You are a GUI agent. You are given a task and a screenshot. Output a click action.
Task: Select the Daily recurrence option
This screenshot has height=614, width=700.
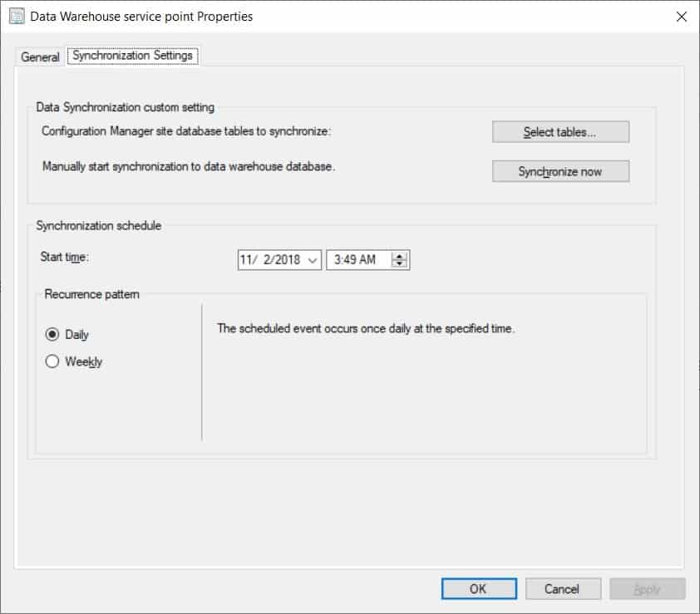click(53, 335)
